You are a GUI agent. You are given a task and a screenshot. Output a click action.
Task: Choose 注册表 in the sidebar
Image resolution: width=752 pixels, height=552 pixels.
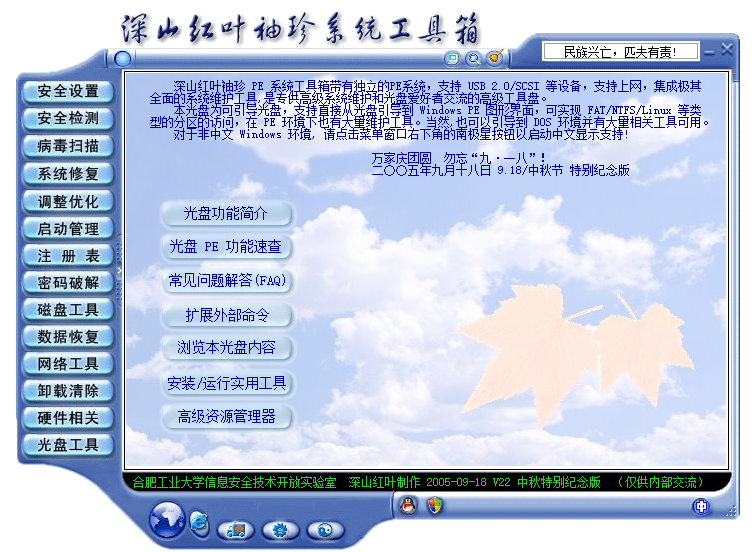[68, 256]
